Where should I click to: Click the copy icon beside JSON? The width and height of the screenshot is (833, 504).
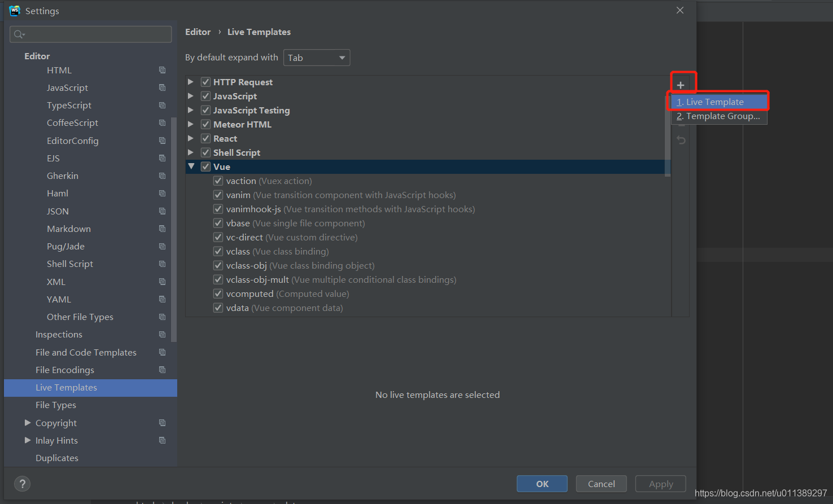point(163,211)
